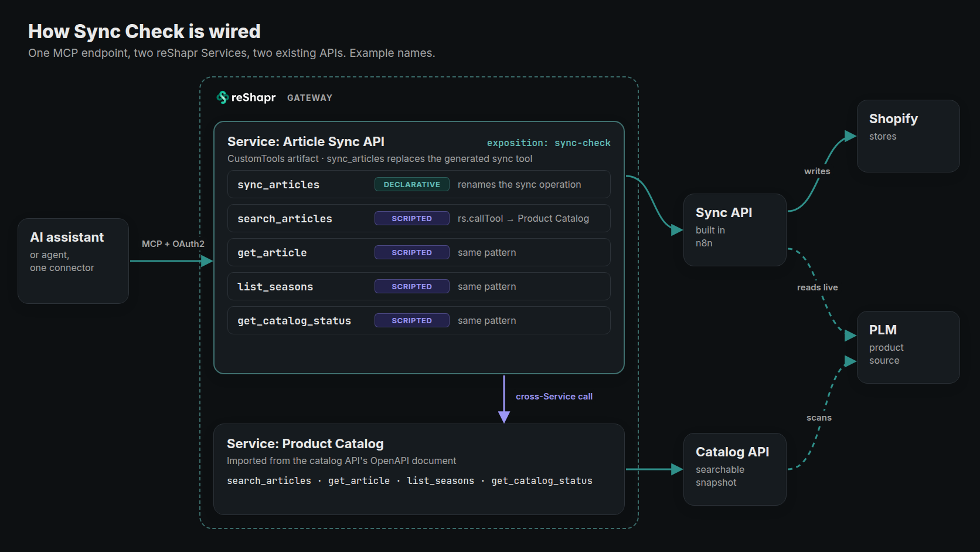Click the 'cross-Service call' label
980x552 pixels.
(554, 397)
